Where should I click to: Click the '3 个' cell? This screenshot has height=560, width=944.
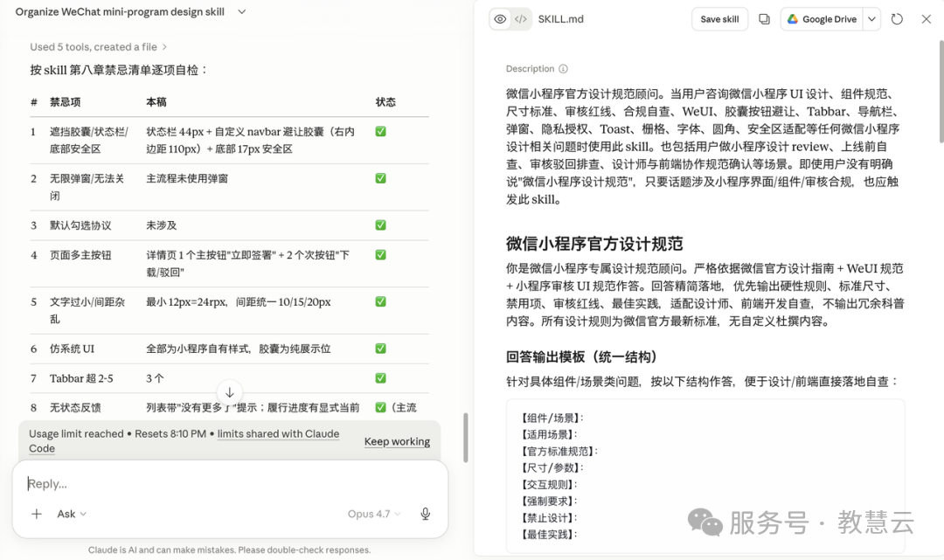click(x=155, y=378)
